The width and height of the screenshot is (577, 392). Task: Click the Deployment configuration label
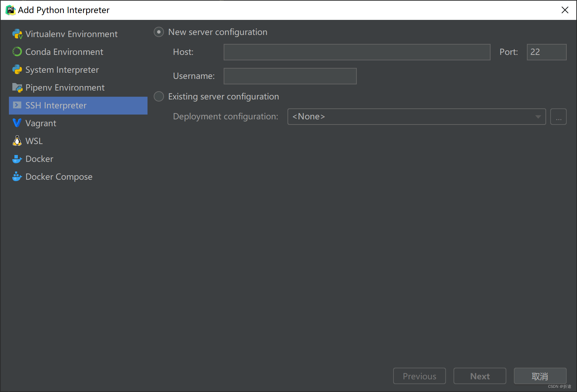225,117
